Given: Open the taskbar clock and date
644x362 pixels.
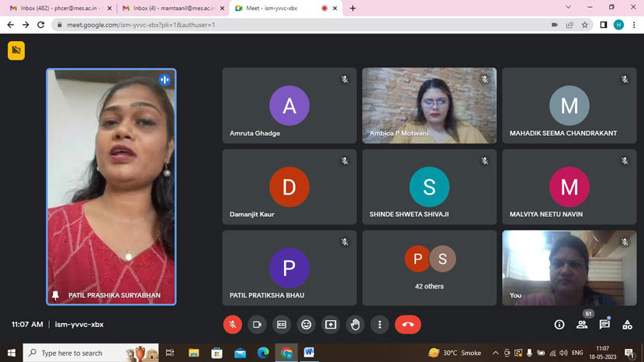Looking at the screenshot, I should point(603,353).
